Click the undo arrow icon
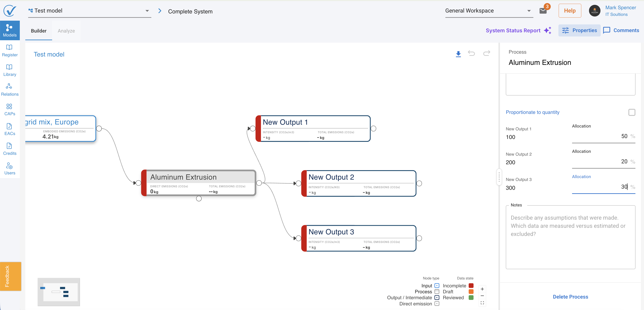 pyautogui.click(x=471, y=53)
